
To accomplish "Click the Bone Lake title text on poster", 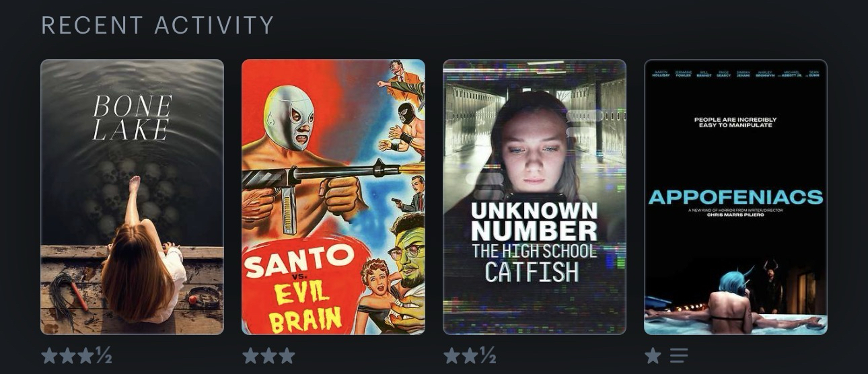I will coord(132,118).
